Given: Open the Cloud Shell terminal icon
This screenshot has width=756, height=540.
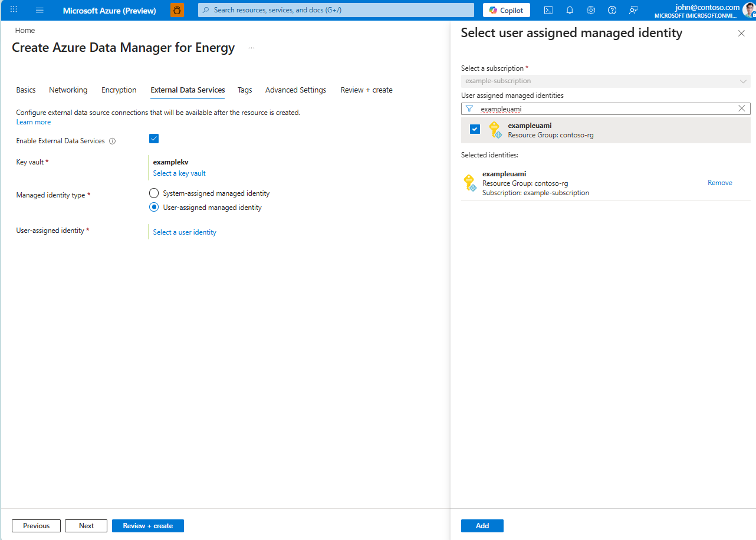Looking at the screenshot, I should click(548, 10).
